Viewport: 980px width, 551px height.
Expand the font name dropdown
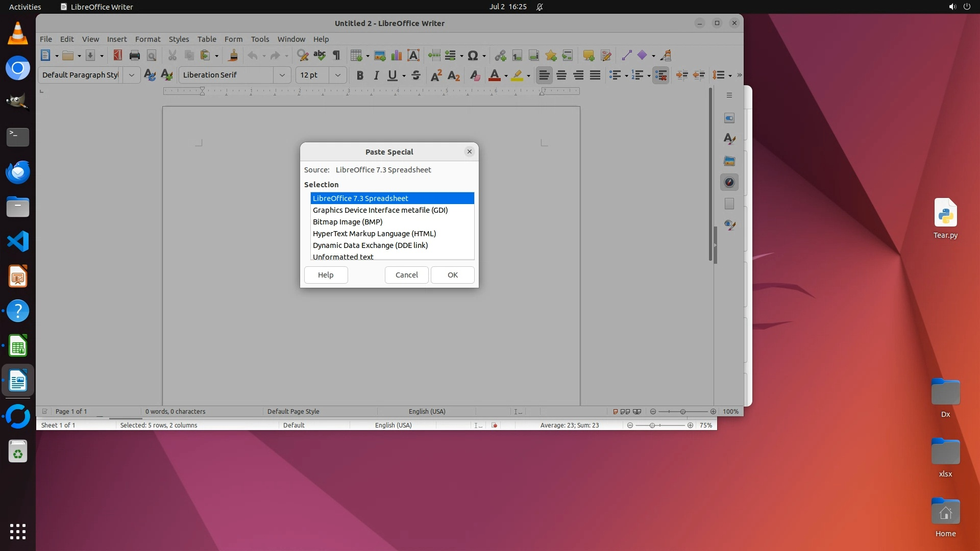pyautogui.click(x=282, y=76)
